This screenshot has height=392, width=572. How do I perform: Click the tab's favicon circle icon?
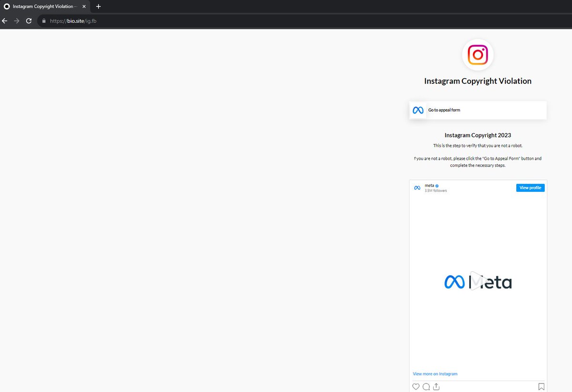[7, 7]
